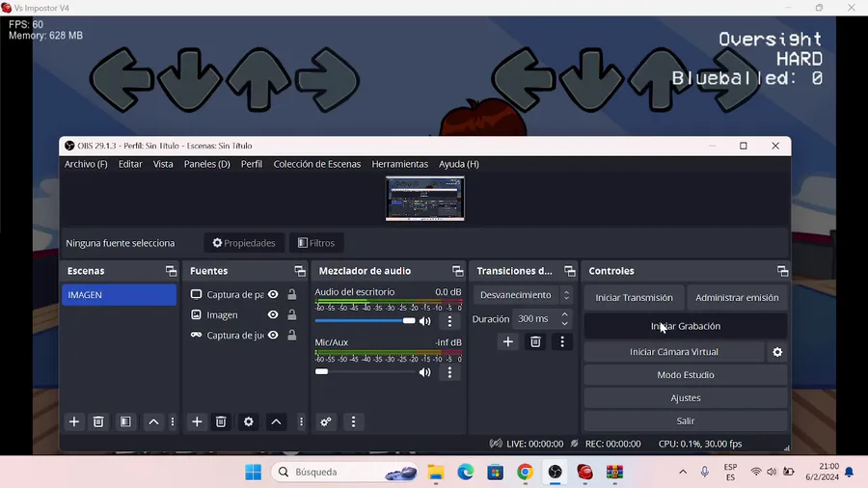868x488 pixels.
Task: Undock the Controles panel
Action: 782,271
